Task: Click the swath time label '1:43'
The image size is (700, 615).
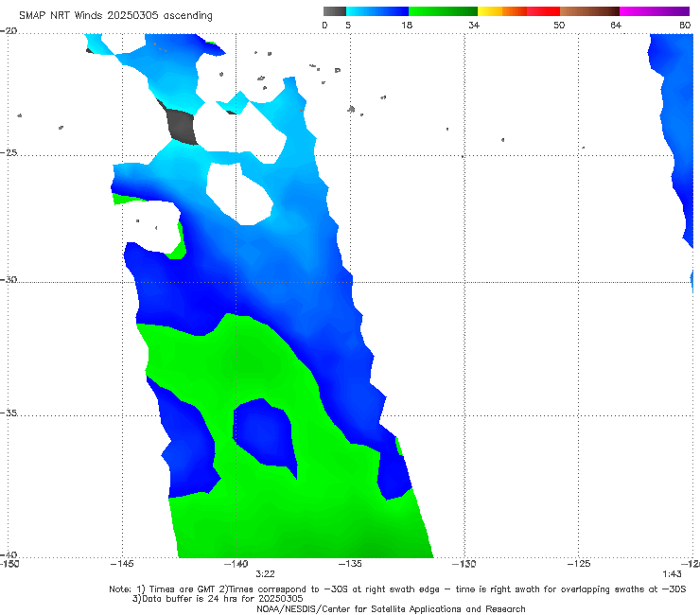Action: (672, 574)
